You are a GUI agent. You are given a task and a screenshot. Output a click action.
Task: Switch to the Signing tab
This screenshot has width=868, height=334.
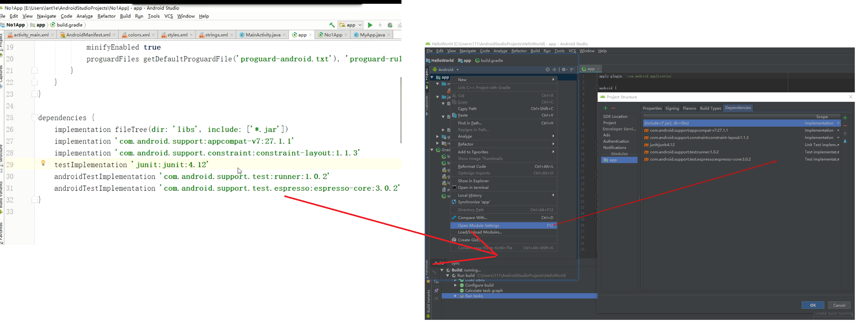(672, 108)
